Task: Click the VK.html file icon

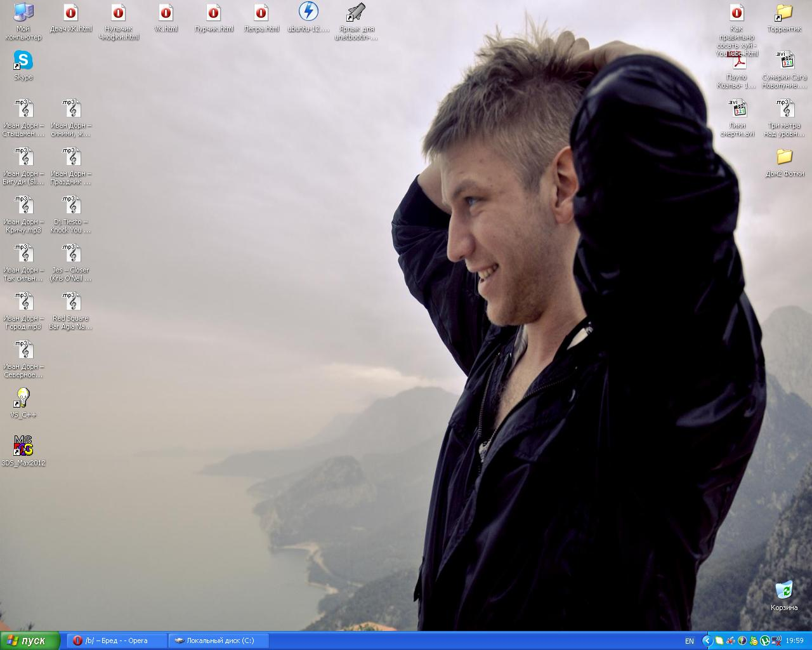Action: tap(166, 13)
